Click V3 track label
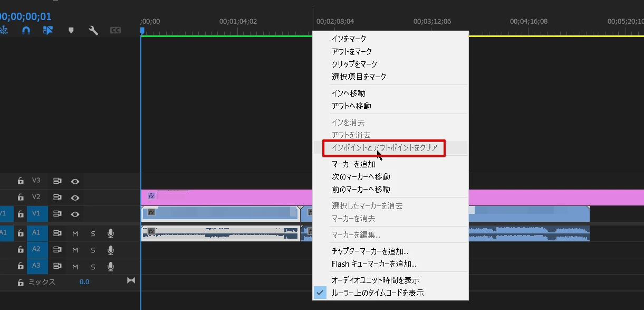Screen dimensions: 644x310 (x=36, y=181)
